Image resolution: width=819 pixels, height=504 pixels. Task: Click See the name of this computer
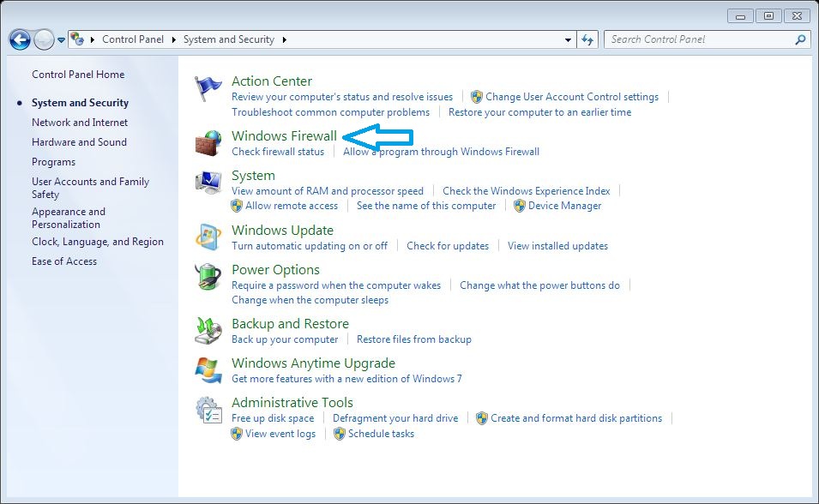click(426, 206)
